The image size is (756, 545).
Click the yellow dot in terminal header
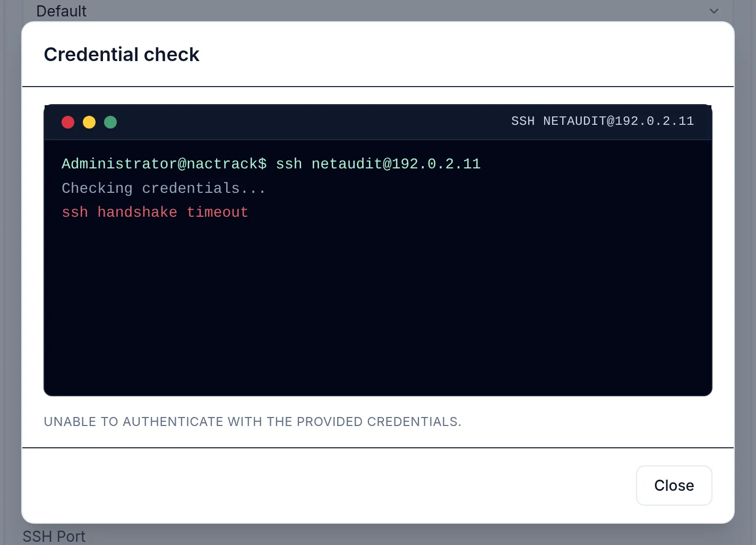click(89, 122)
